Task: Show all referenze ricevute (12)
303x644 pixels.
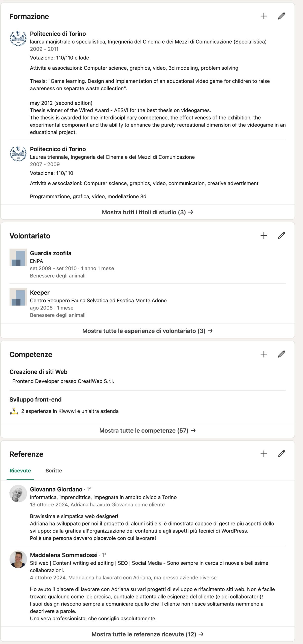Action: tap(147, 634)
